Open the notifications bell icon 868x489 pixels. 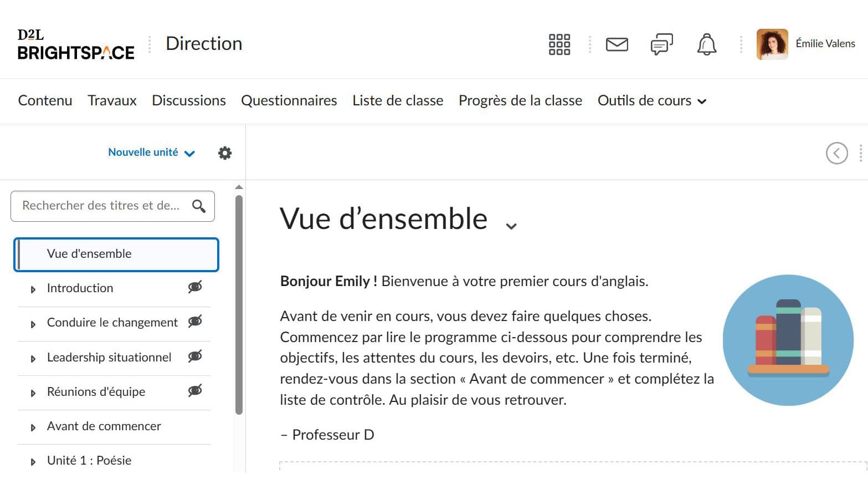click(706, 44)
